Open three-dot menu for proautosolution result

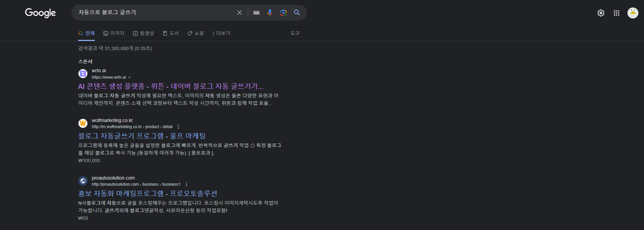pyautogui.click(x=186, y=184)
